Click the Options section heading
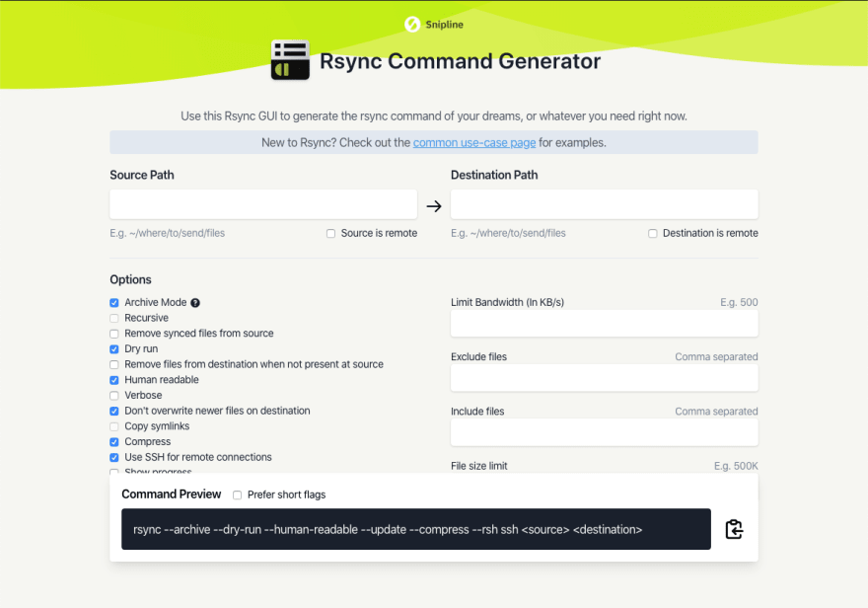The image size is (868, 608). pyautogui.click(x=130, y=279)
